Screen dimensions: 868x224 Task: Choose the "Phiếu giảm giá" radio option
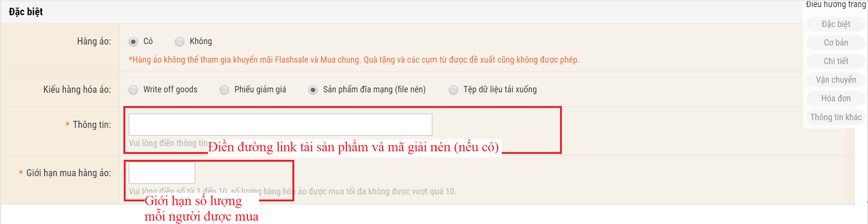click(224, 90)
